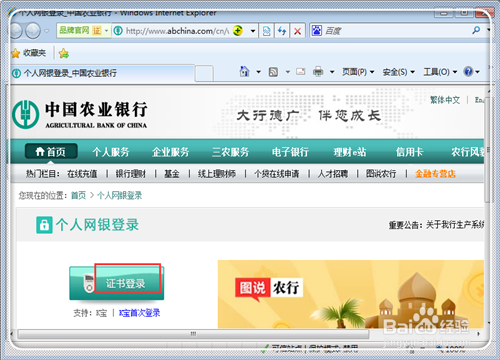
Task: Click the 重要公告 announcement text
Action: (437, 225)
